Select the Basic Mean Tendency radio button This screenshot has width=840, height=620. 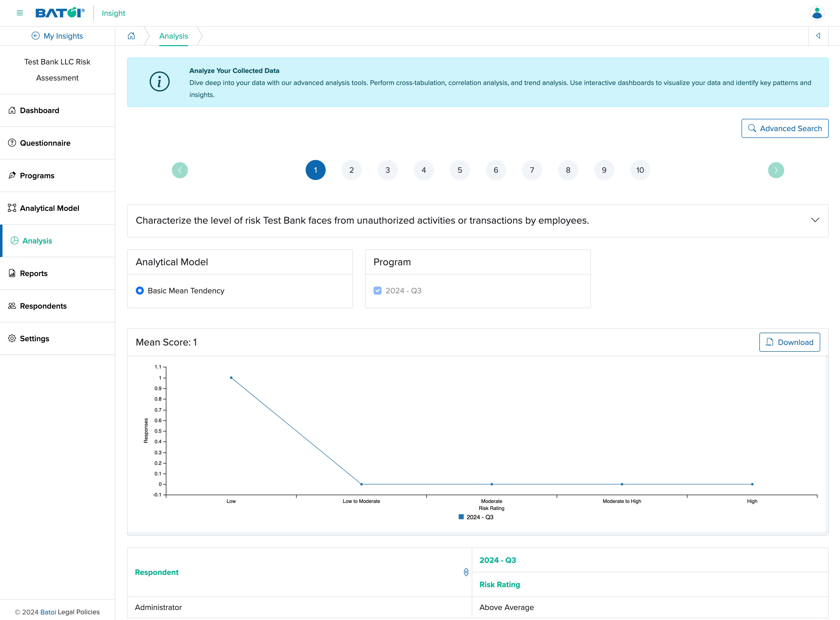coord(139,290)
